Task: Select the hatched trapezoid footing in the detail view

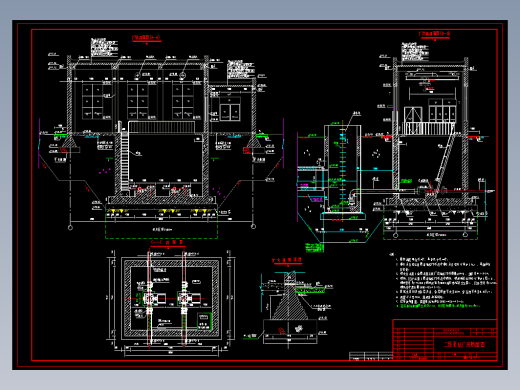Action: (x=289, y=306)
